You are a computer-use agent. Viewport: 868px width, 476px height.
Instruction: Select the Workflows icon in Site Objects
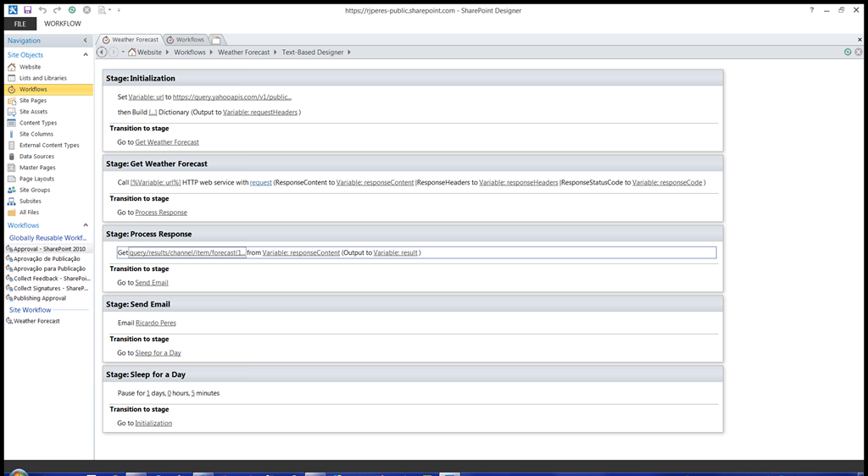(x=12, y=89)
